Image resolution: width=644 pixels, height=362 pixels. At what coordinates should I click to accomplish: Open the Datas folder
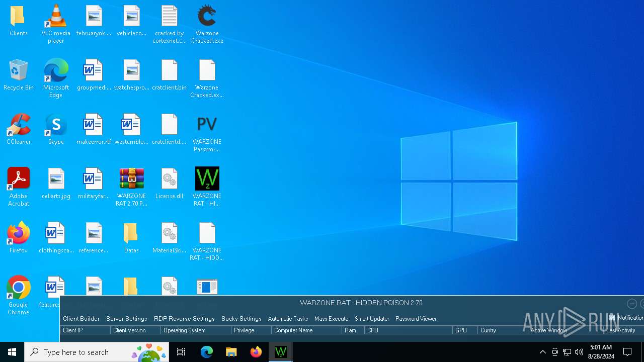coord(131,238)
